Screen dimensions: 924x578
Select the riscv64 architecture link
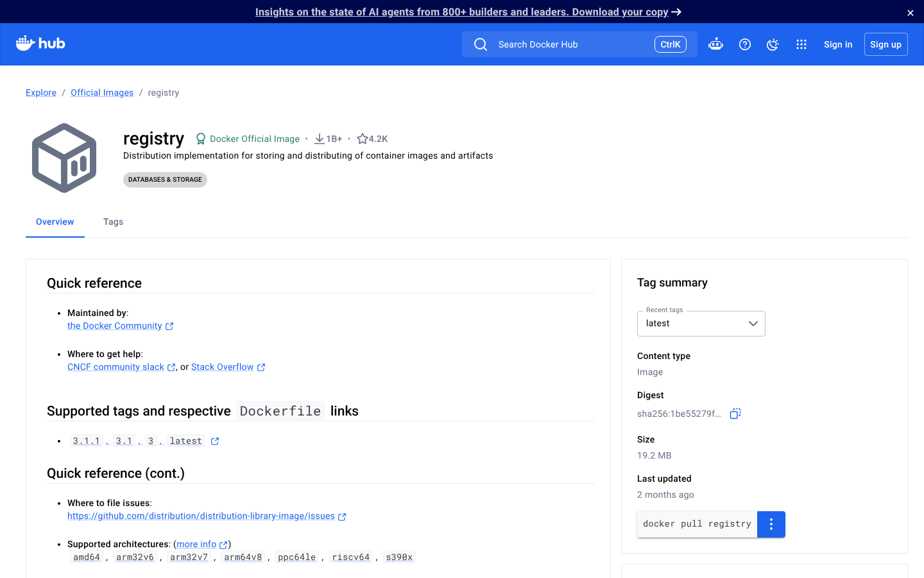coord(350,557)
